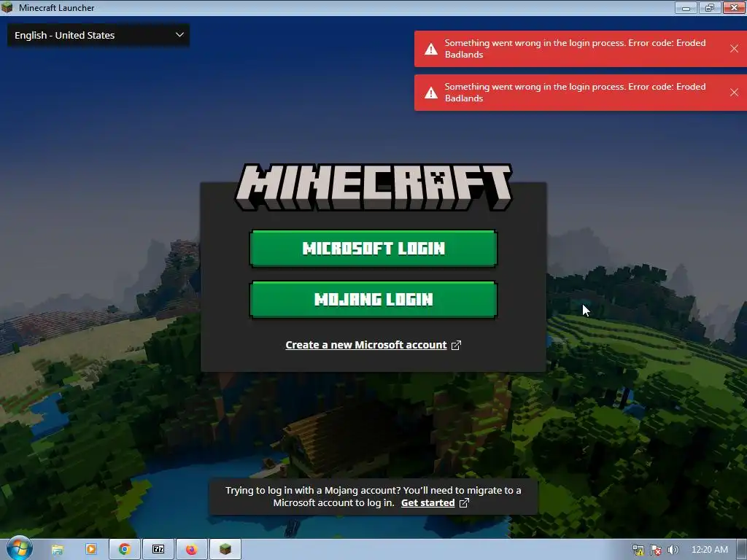Screen dimensions: 747x560
Task: Open the Action Center flag tray icon
Action: pos(656,550)
